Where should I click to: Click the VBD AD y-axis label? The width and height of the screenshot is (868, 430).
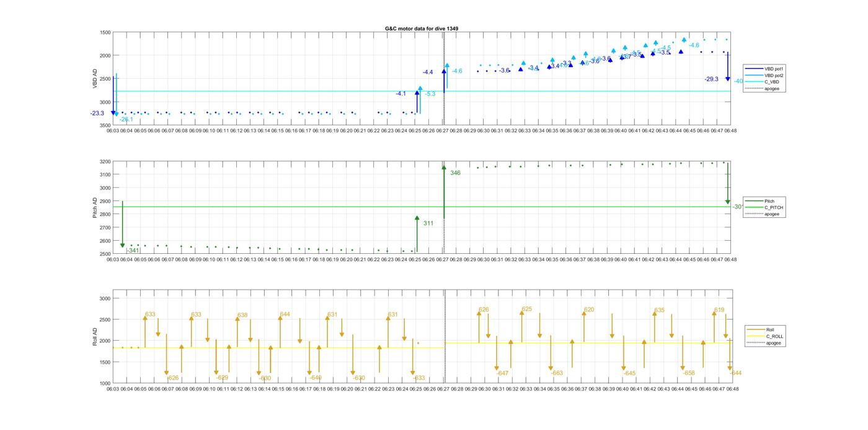click(x=95, y=78)
